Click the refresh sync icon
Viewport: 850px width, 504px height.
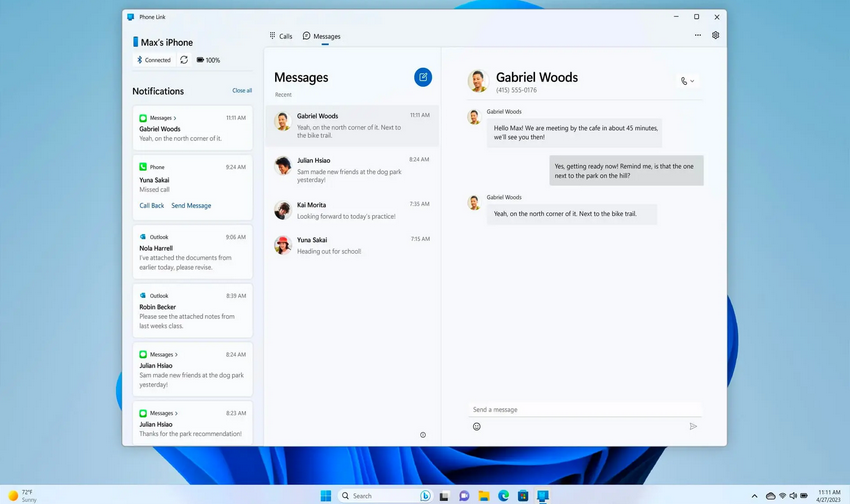tap(184, 60)
